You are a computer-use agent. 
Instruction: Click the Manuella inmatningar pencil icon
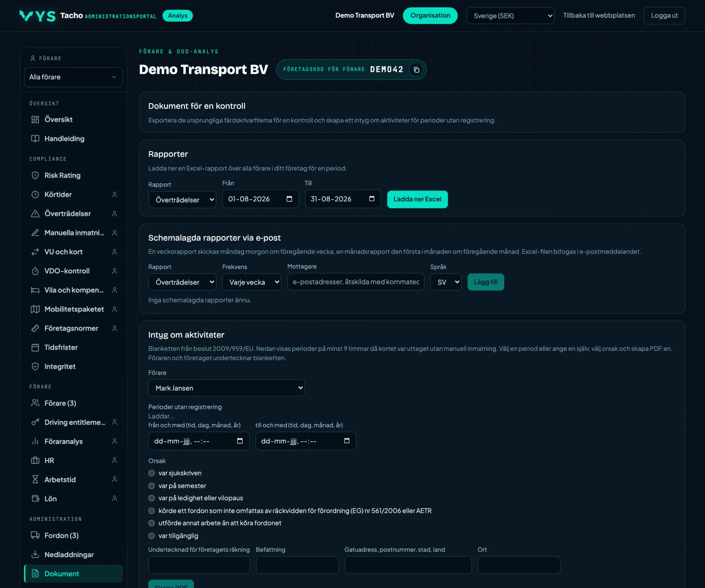pos(35,233)
